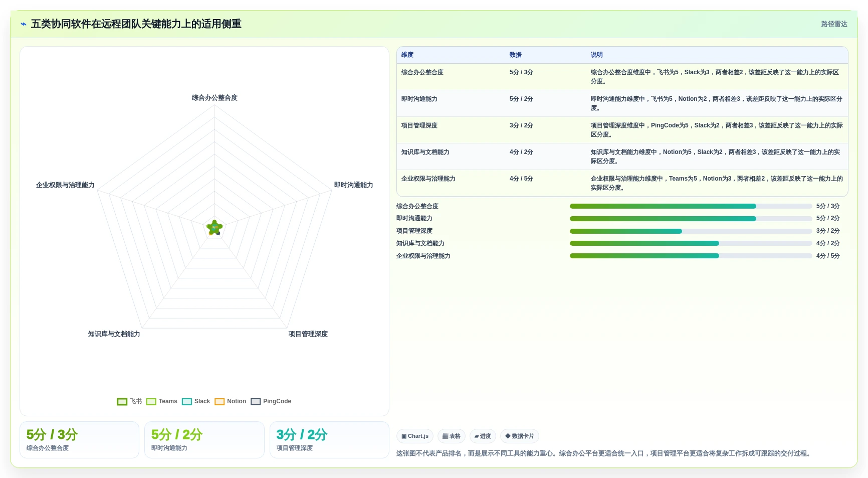Click the footnote starting 这张图不代表产品排名
This screenshot has height=478, width=868.
[604, 453]
